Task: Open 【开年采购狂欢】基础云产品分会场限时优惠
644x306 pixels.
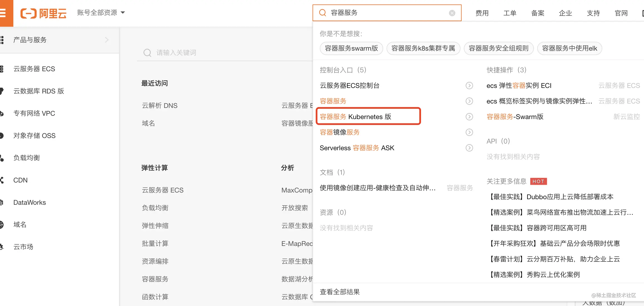Action: pos(554,243)
